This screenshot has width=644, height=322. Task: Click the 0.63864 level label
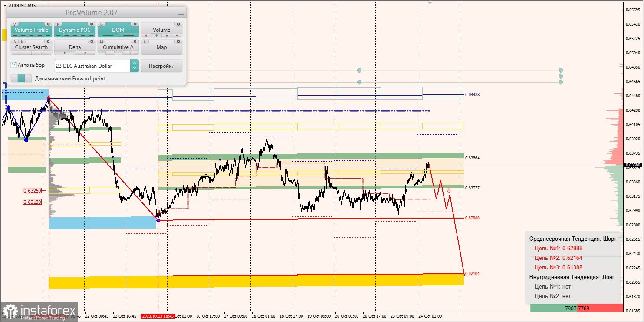[472, 158]
